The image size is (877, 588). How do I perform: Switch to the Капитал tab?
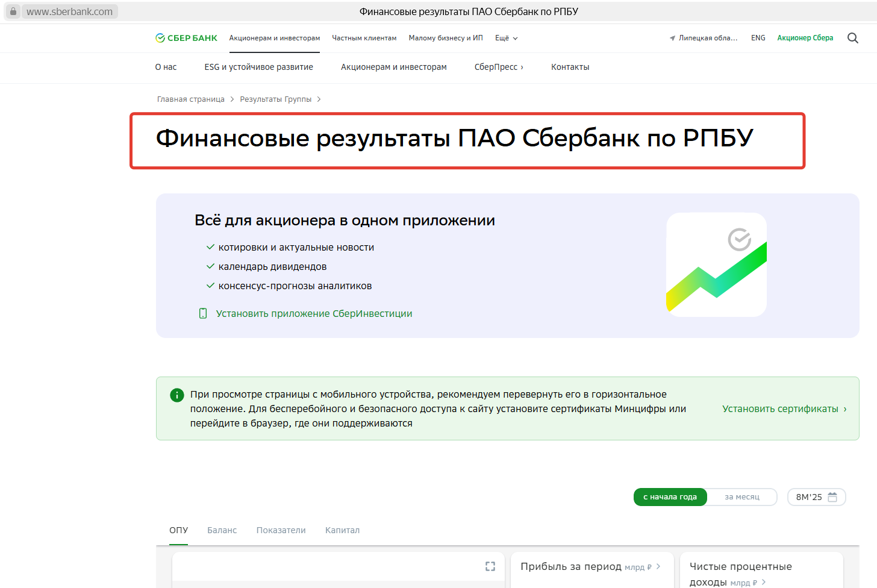pyautogui.click(x=342, y=530)
